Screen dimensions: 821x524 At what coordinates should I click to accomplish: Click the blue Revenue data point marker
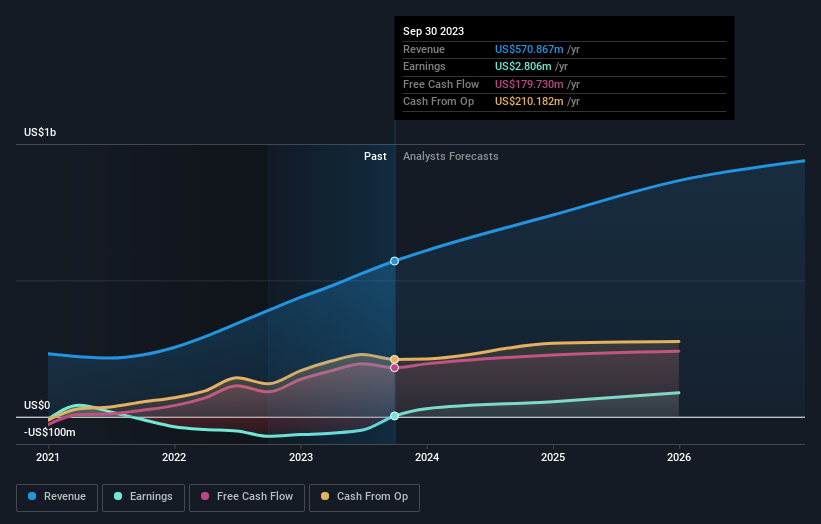[394, 261]
